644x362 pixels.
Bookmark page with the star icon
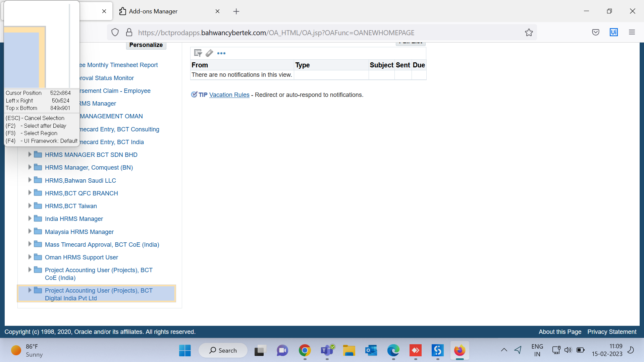pos(529,33)
